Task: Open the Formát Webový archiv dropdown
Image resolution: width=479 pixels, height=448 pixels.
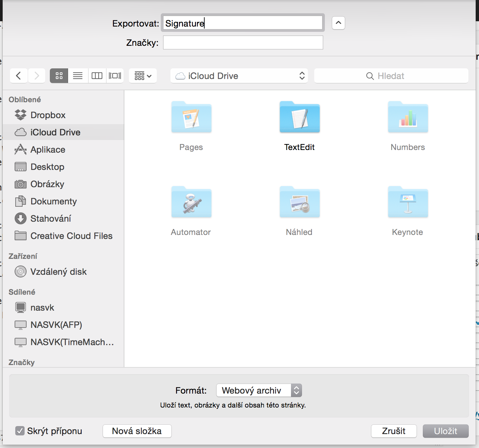Action: pyautogui.click(x=259, y=390)
